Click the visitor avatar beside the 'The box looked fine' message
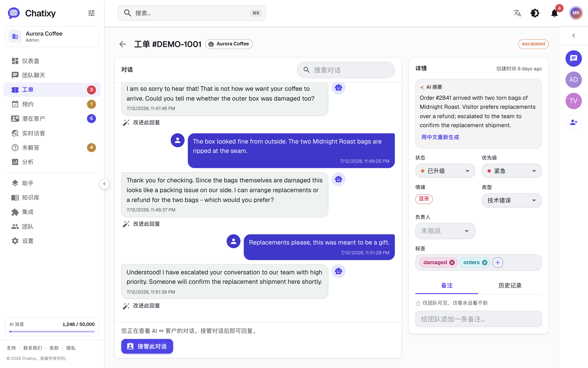Image resolution: width=588 pixels, height=368 pixels. pos(178,140)
